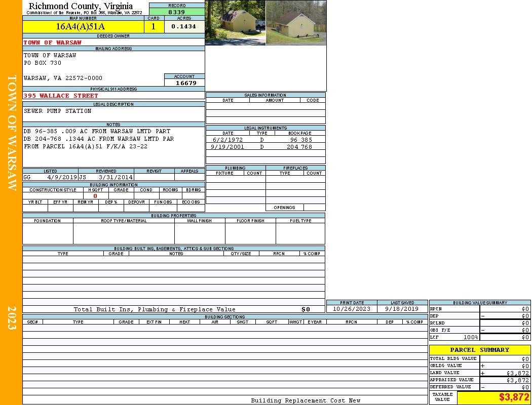Click the PO BOX 730 mailing address line
Viewport: 532px width, 405px height.
pos(43,63)
